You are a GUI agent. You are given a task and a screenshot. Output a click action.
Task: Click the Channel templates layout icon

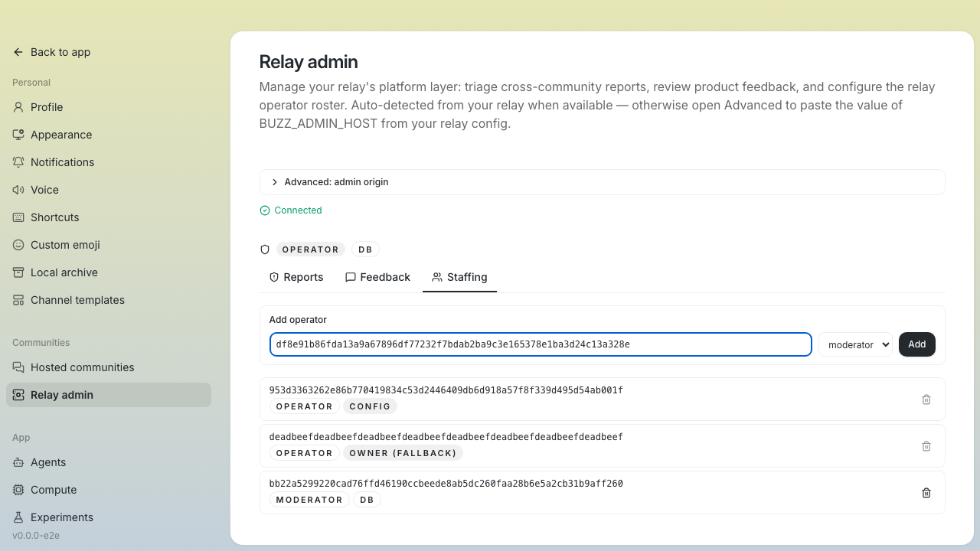[x=18, y=300]
